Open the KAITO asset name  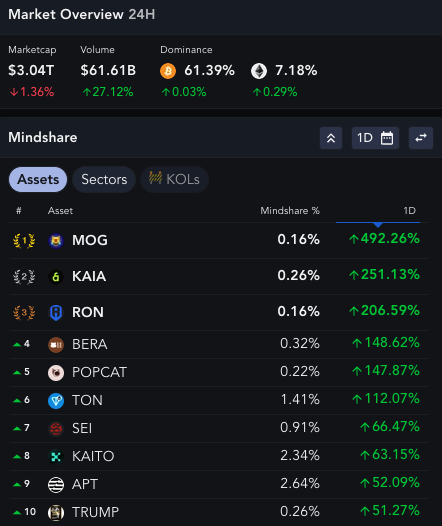(x=93, y=456)
